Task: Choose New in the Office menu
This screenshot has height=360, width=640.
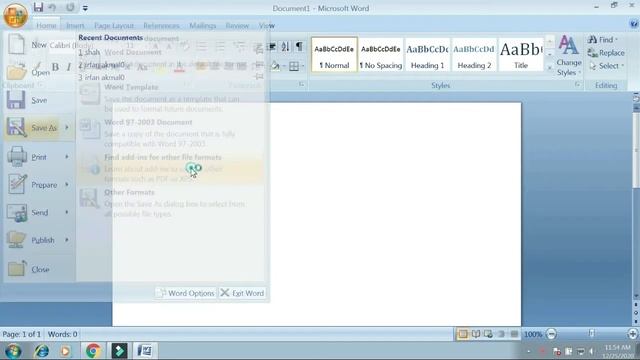Action: point(39,44)
